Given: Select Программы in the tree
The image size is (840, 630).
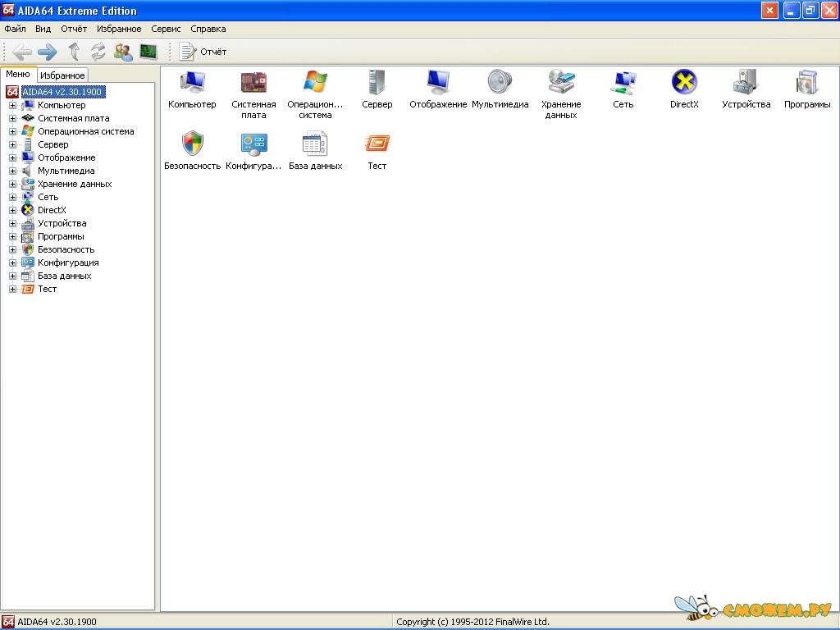Looking at the screenshot, I should (61, 237).
